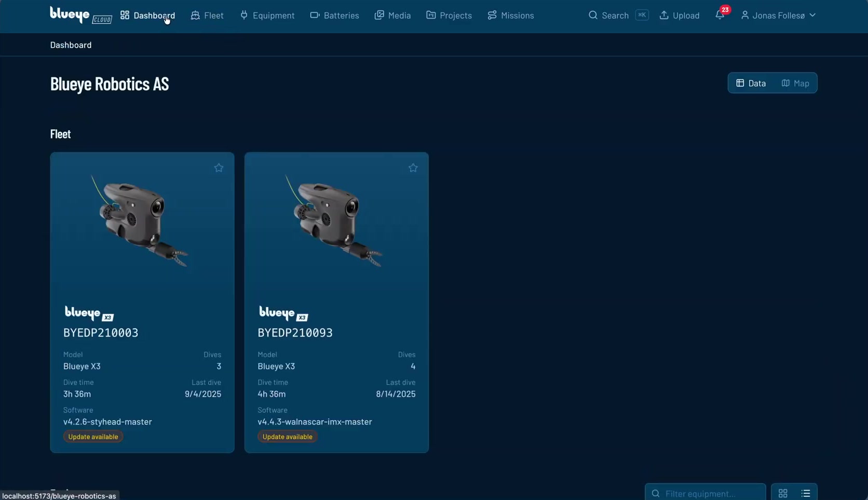This screenshot has height=500, width=868.
Task: Go to the Fleet page
Action: (207, 16)
